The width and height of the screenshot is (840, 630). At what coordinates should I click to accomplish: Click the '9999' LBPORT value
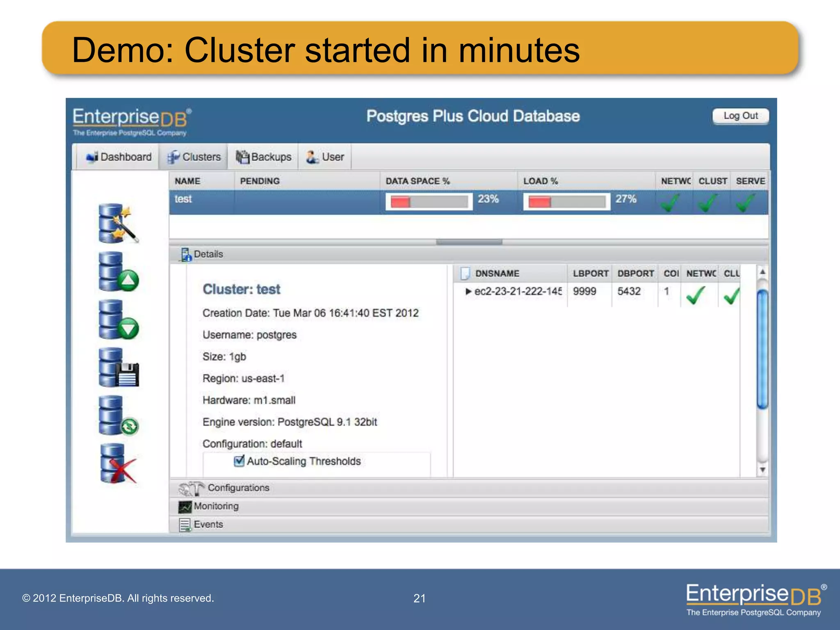(584, 292)
